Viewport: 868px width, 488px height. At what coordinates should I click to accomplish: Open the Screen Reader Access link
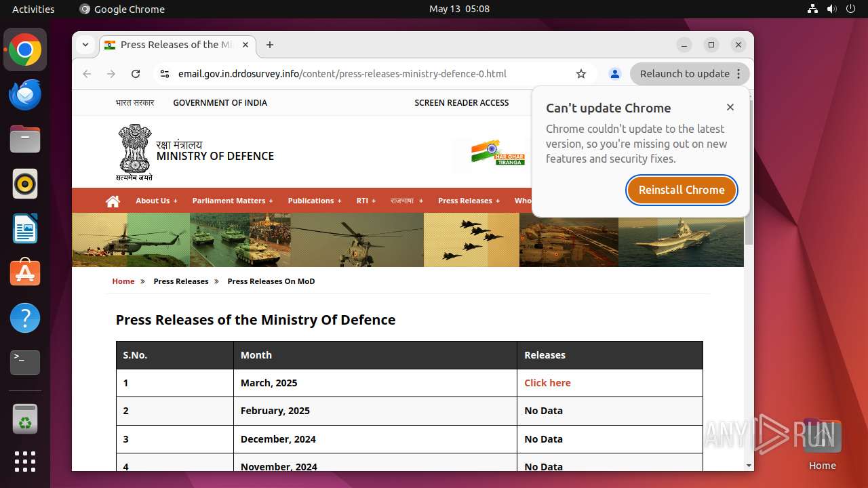(x=462, y=103)
